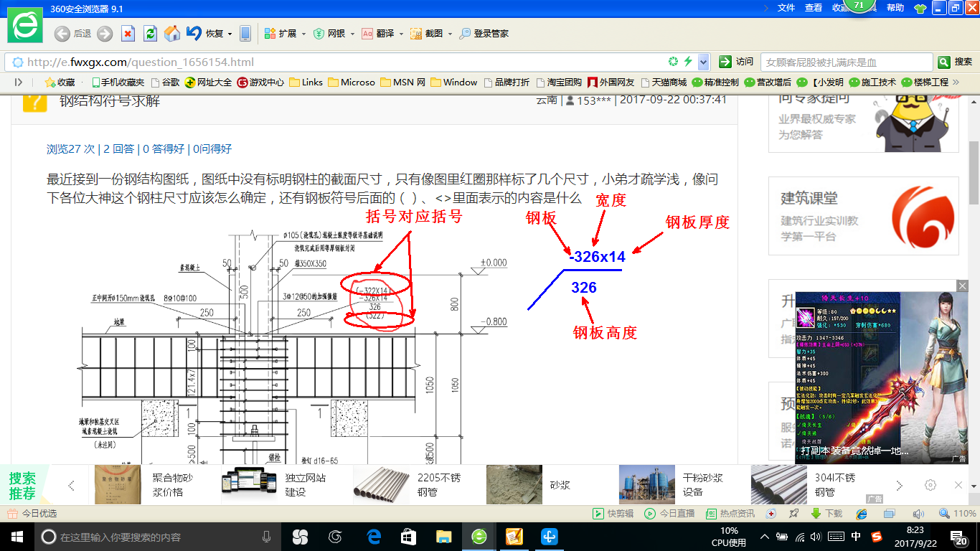The image size is (980, 551).
Task: Open File Explorer from taskbar
Action: point(443,536)
